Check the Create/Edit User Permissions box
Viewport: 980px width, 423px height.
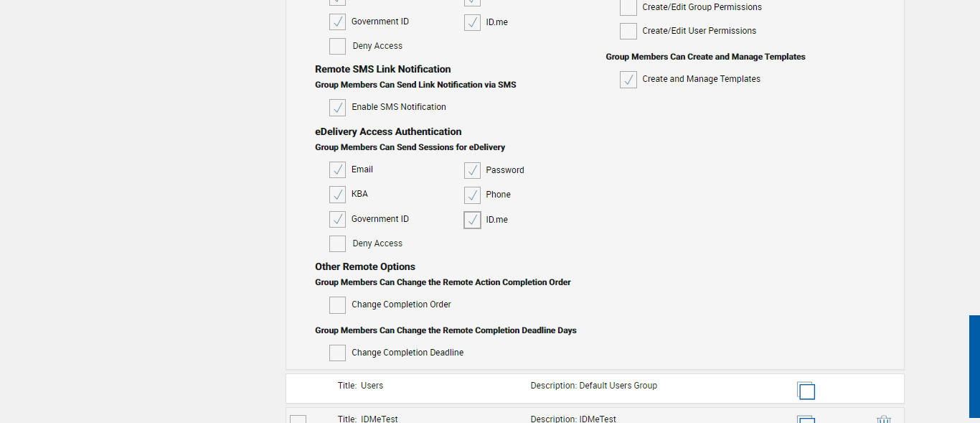[628, 31]
